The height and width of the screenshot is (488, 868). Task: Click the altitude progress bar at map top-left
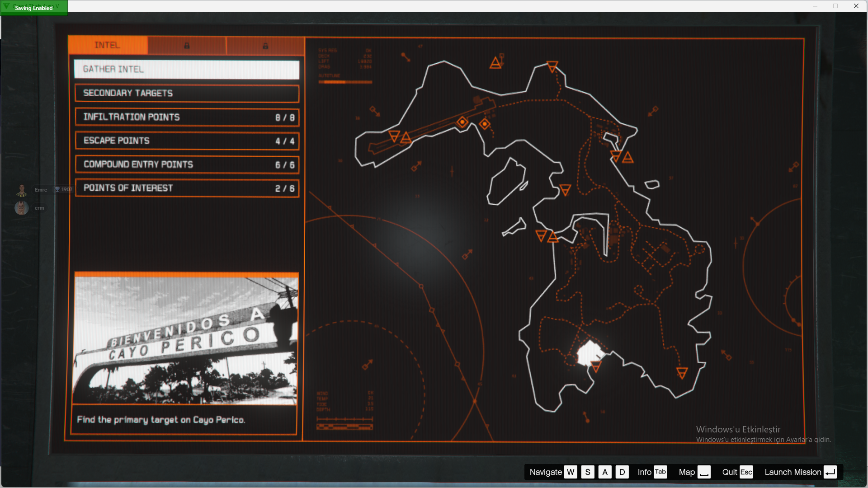coord(345,82)
